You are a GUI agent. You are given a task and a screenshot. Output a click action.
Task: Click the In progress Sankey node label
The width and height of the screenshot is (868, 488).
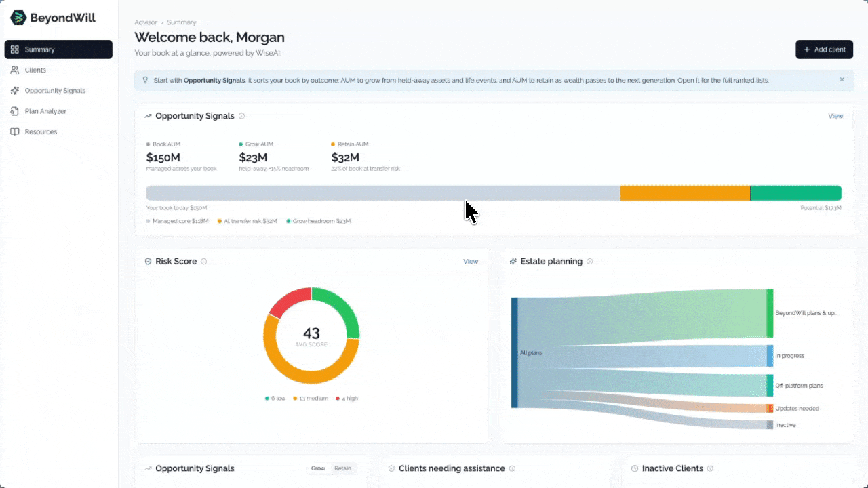pyautogui.click(x=789, y=356)
